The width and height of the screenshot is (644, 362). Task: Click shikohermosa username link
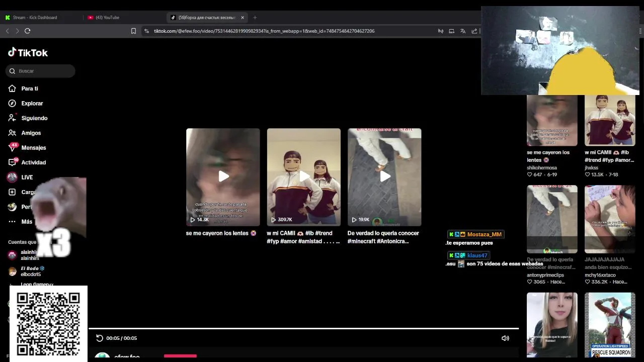542,167
